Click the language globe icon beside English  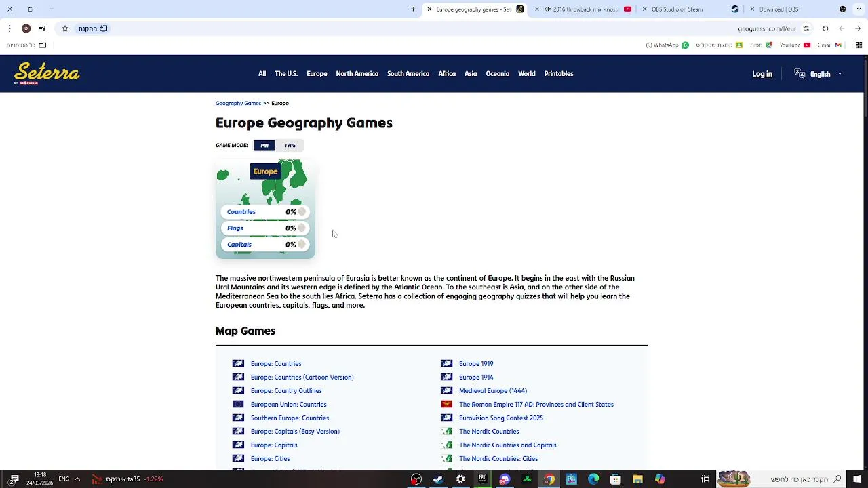[x=800, y=74]
